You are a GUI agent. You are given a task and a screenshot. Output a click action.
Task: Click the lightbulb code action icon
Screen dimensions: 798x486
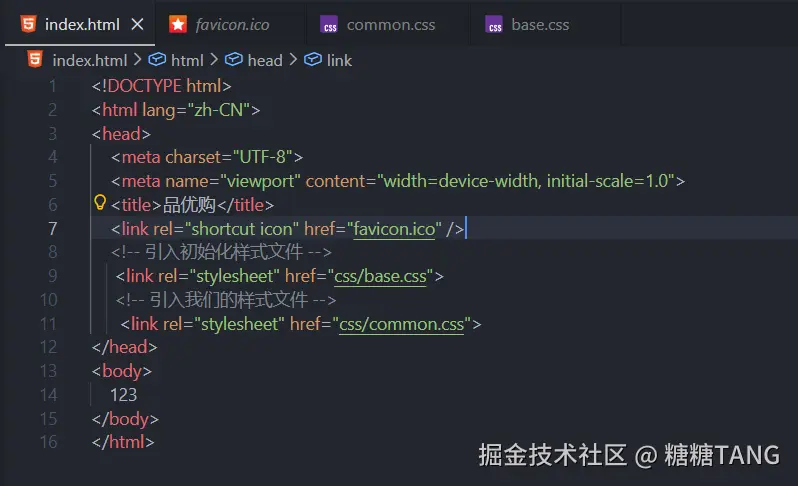[x=100, y=204]
